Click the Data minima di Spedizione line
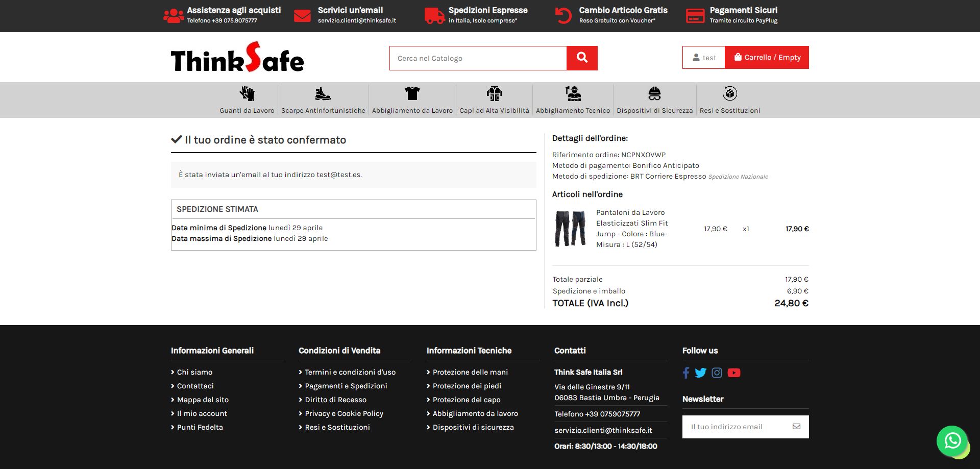The width and height of the screenshot is (980, 469). [x=247, y=228]
